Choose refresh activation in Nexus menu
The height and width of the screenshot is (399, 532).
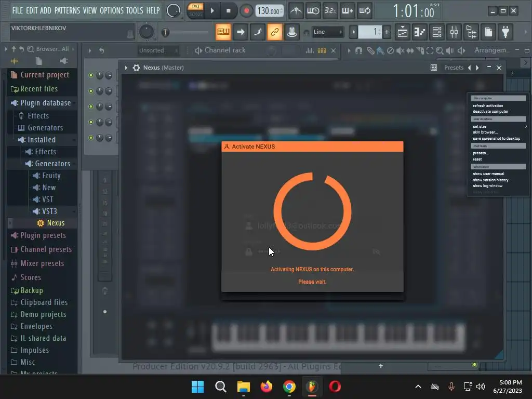(488, 105)
